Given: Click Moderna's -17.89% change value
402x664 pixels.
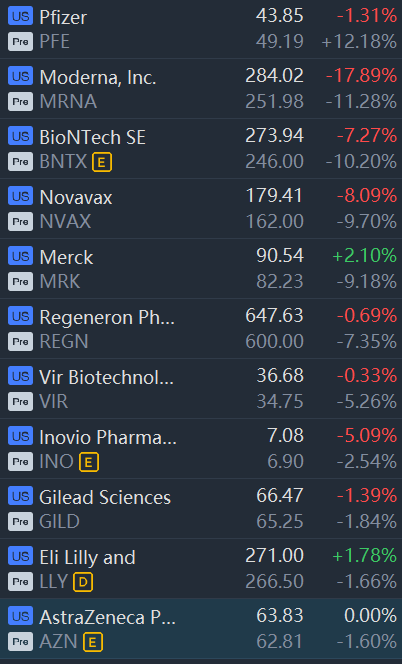Looking at the screenshot, I should pos(361,76).
